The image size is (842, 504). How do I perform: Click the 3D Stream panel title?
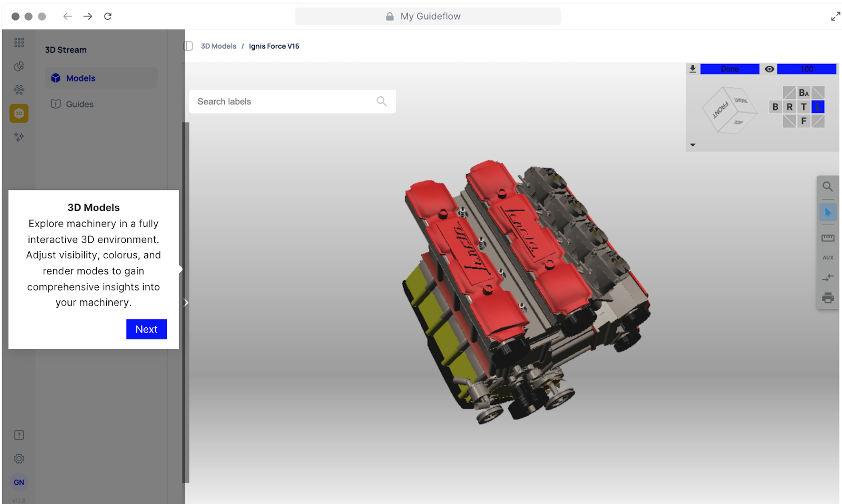click(x=66, y=50)
